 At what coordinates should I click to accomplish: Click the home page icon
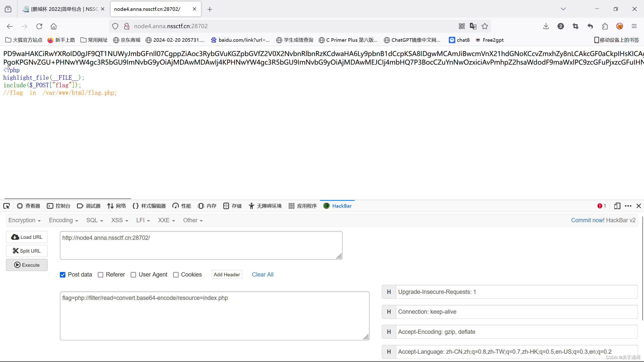point(54,26)
